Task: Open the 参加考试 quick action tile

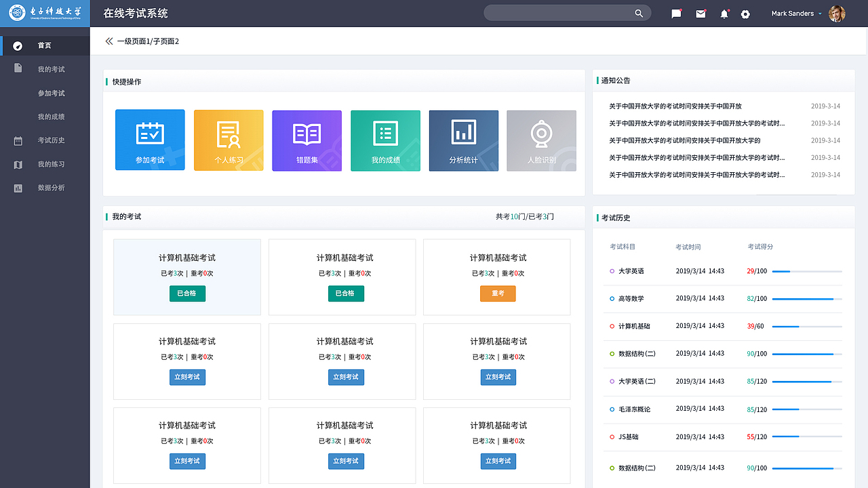Action: 150,140
